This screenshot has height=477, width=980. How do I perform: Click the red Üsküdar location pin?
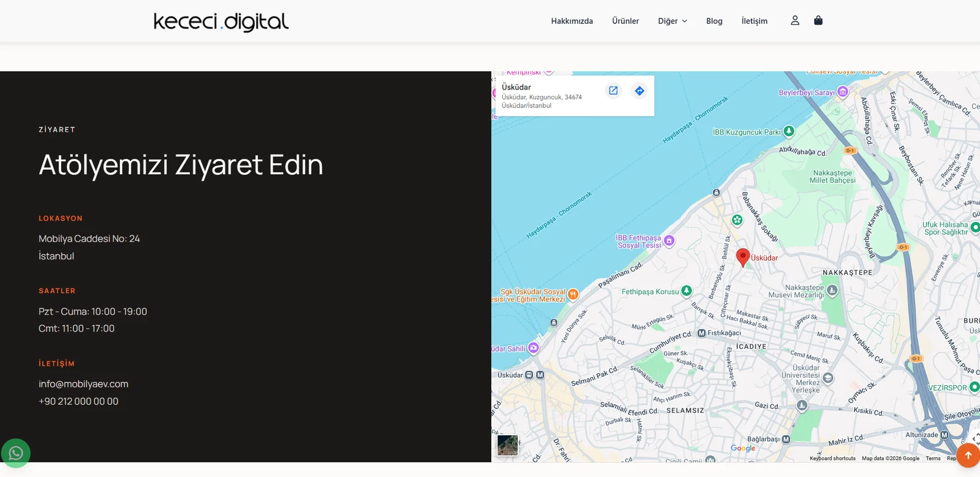743,258
